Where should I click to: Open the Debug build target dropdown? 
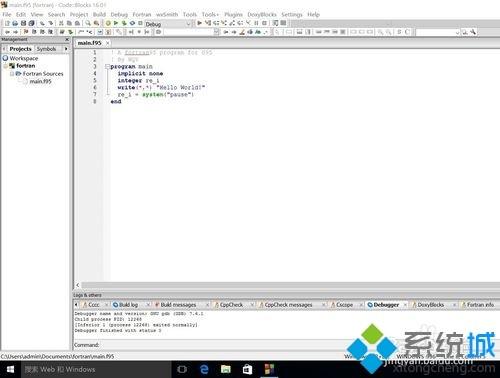point(188,24)
